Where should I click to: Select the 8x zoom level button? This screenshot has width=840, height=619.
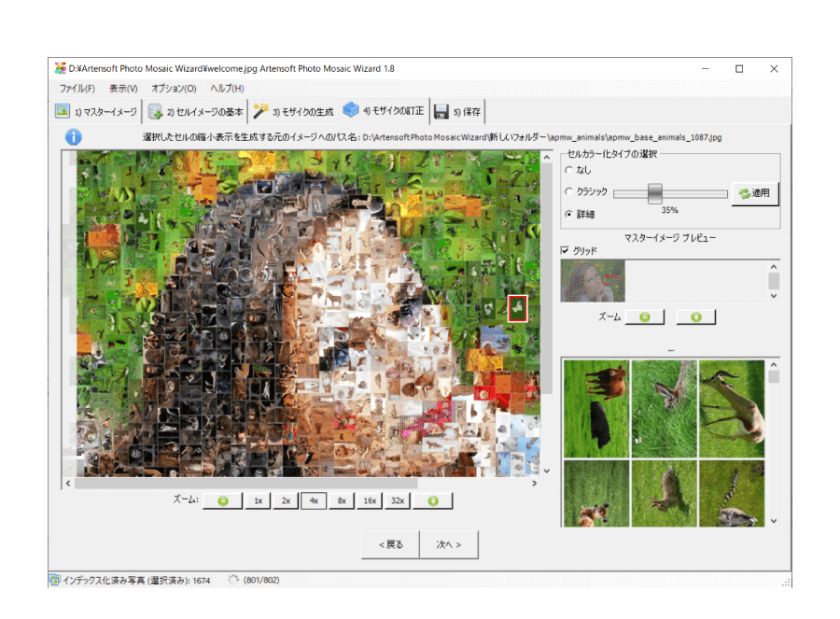click(x=342, y=501)
